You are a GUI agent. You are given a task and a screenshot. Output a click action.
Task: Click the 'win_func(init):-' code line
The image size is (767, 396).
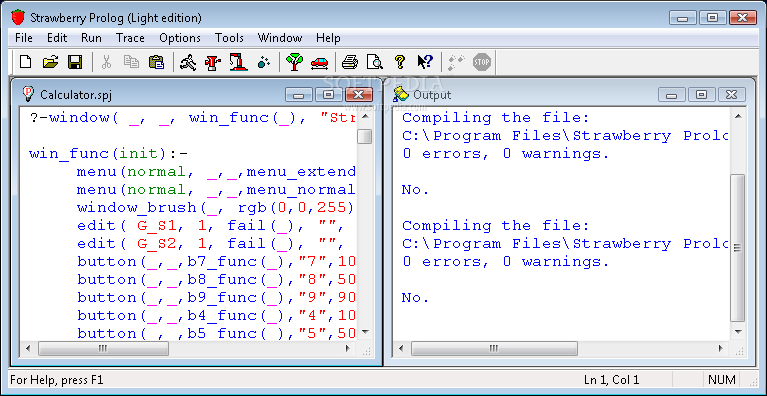point(109,154)
